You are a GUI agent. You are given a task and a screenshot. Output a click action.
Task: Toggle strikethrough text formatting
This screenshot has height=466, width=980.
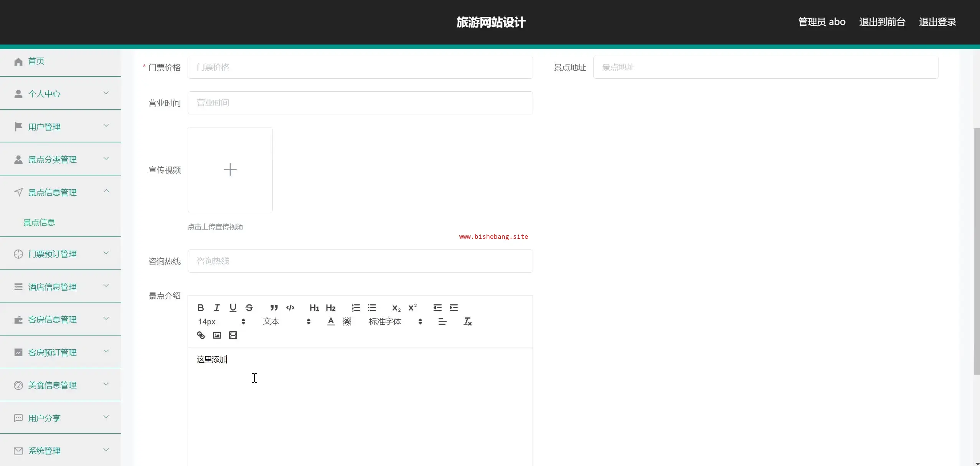click(x=249, y=307)
